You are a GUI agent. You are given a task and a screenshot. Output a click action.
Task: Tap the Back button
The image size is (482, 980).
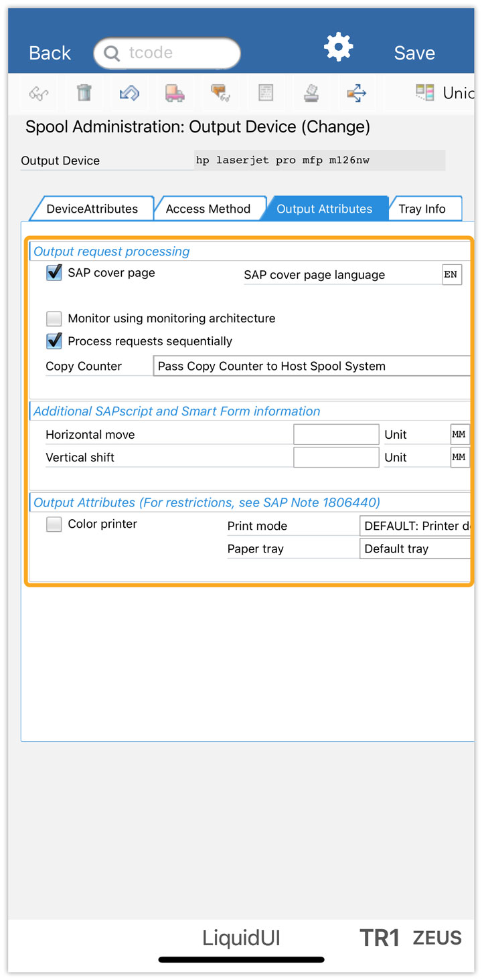pos(50,53)
